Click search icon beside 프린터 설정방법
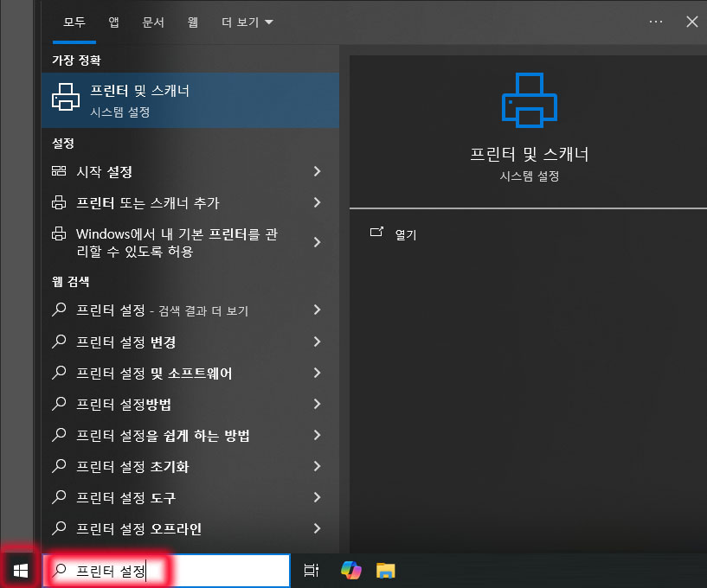The width and height of the screenshot is (707, 588). (x=59, y=403)
